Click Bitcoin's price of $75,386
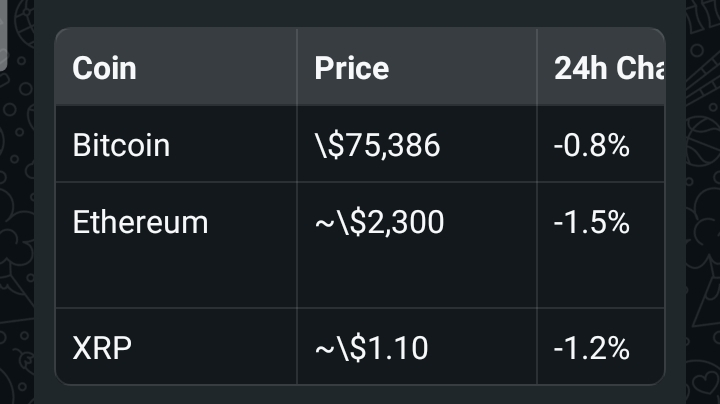 [376, 145]
